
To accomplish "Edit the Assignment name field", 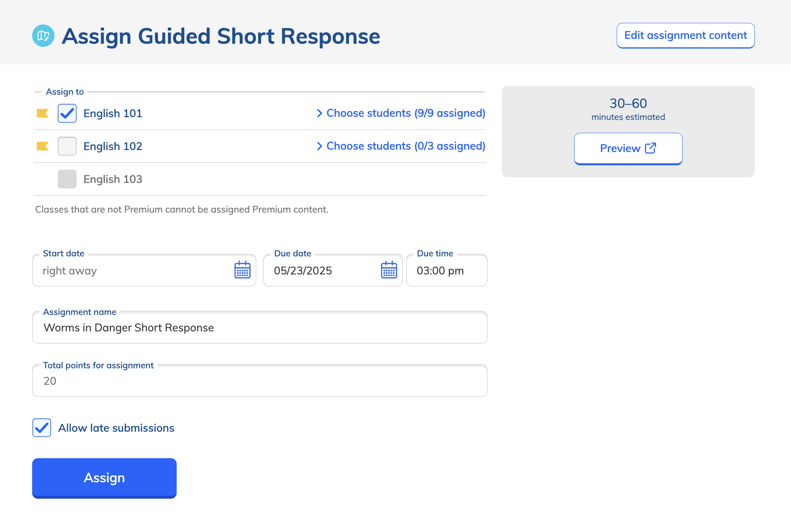I will pyautogui.click(x=260, y=327).
